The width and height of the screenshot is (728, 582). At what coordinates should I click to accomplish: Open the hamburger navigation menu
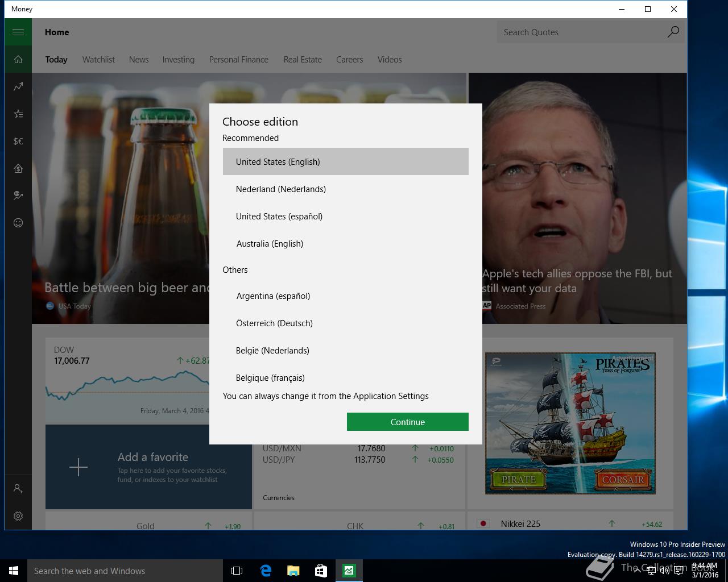point(18,32)
